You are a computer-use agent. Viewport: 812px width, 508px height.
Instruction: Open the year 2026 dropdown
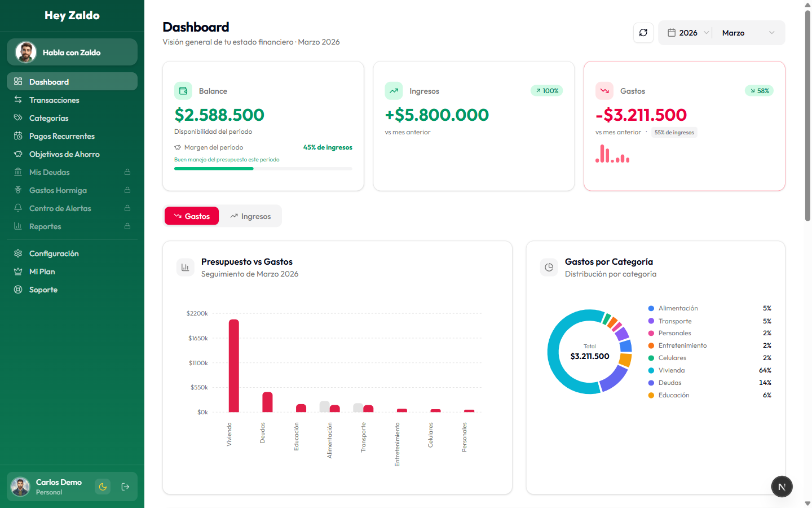(687, 32)
